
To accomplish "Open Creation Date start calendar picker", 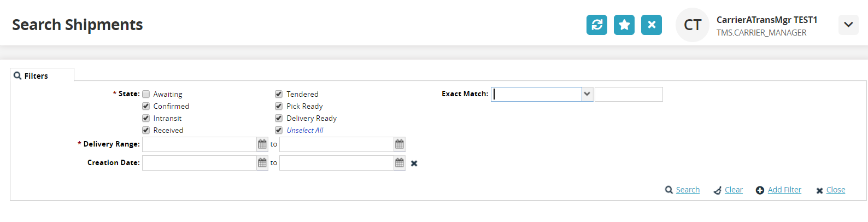I will 262,163.
